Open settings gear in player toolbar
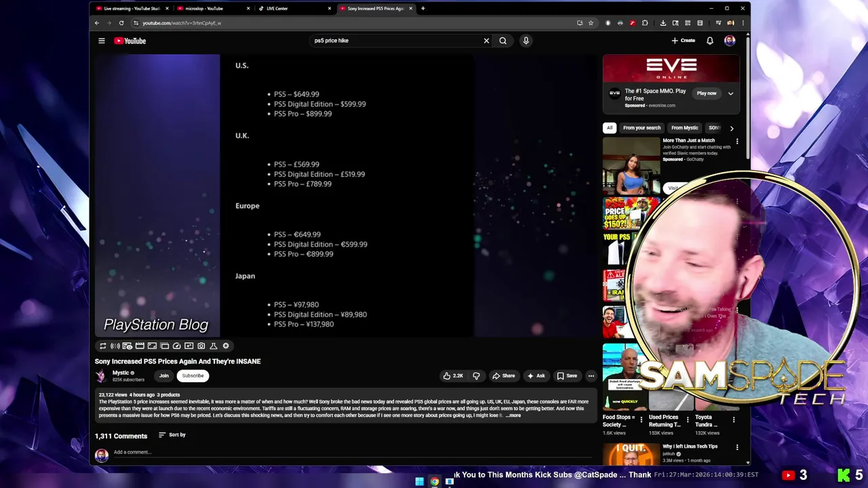This screenshot has height=488, width=868. point(226,346)
